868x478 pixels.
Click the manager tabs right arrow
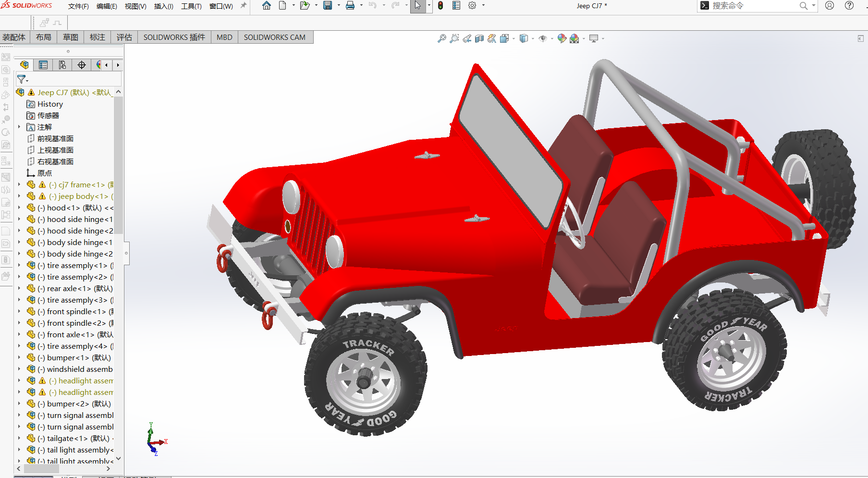[118, 65]
